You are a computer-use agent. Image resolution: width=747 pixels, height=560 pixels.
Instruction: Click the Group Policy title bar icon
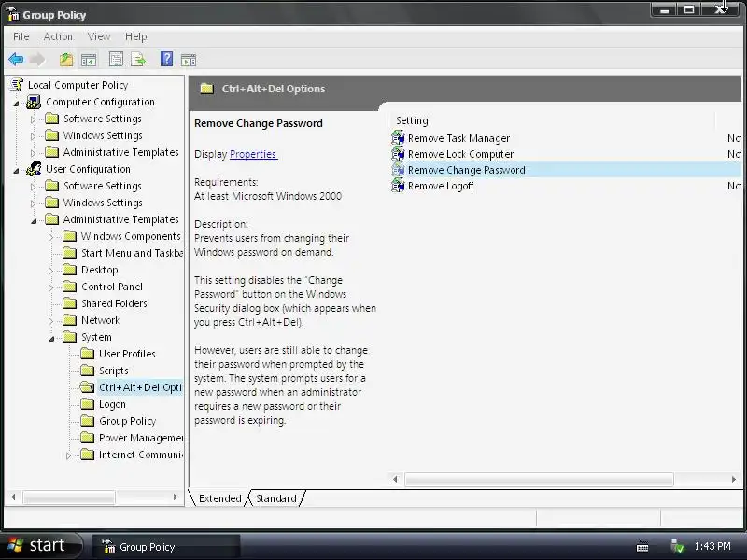pyautogui.click(x=13, y=14)
